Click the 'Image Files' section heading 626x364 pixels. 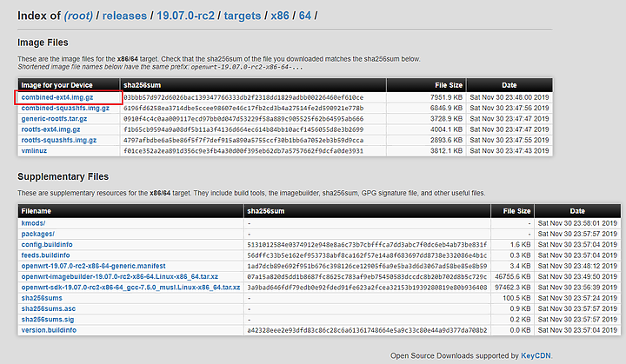tap(43, 43)
